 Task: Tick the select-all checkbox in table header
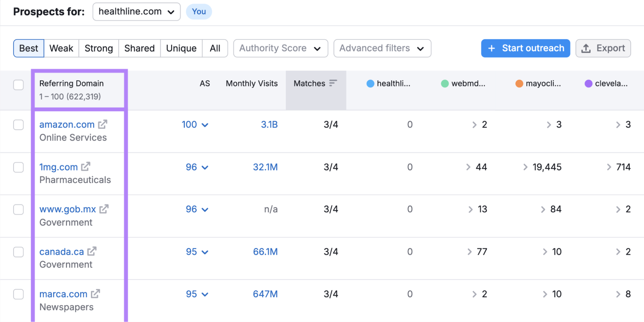18,85
